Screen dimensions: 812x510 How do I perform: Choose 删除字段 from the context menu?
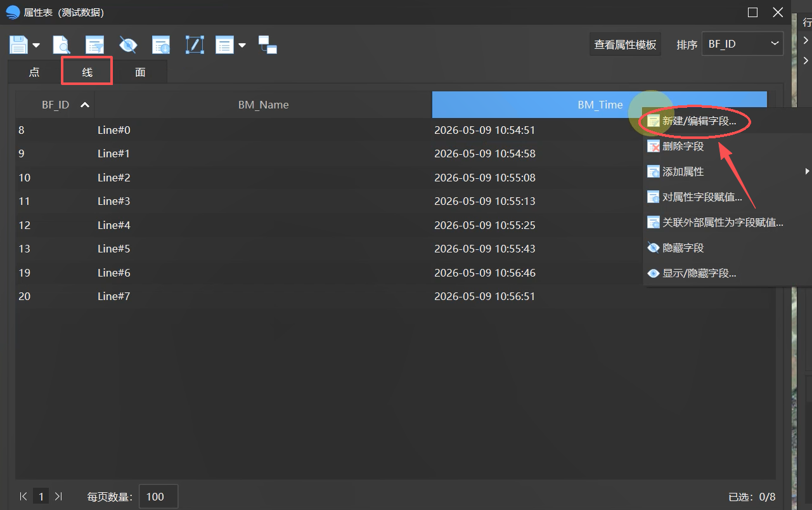(x=683, y=147)
